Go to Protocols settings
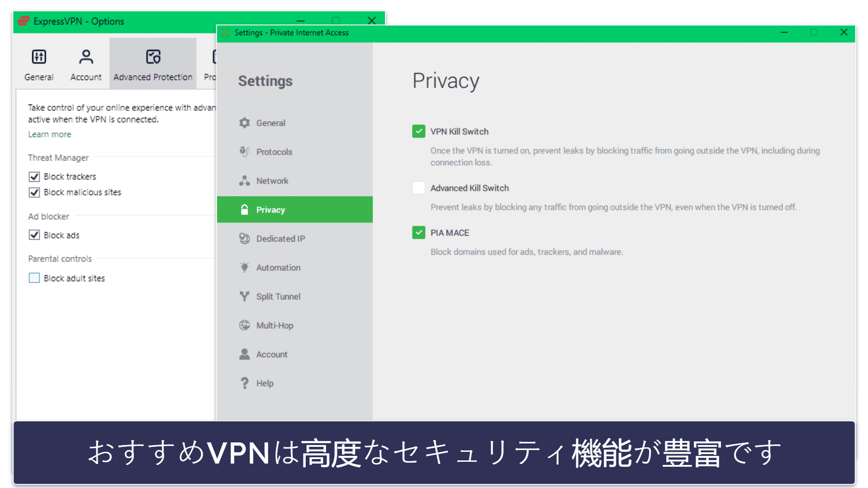The width and height of the screenshot is (868, 488). [x=295, y=152]
